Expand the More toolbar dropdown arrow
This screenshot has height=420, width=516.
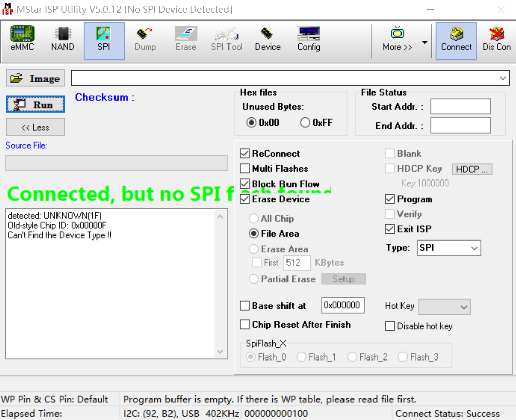pyautogui.click(x=425, y=42)
